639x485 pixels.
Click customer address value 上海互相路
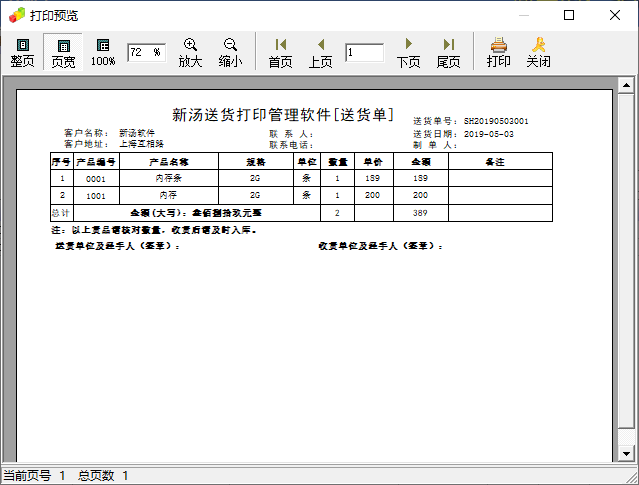point(141,144)
